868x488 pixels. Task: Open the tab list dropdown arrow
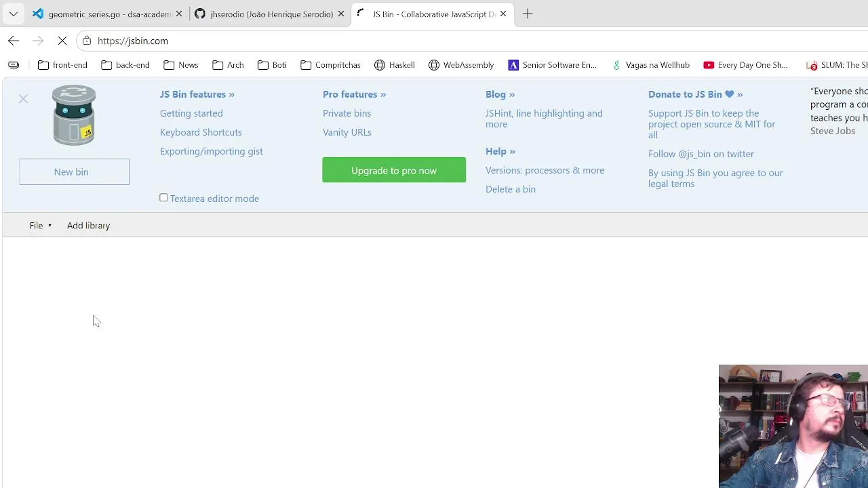13,14
